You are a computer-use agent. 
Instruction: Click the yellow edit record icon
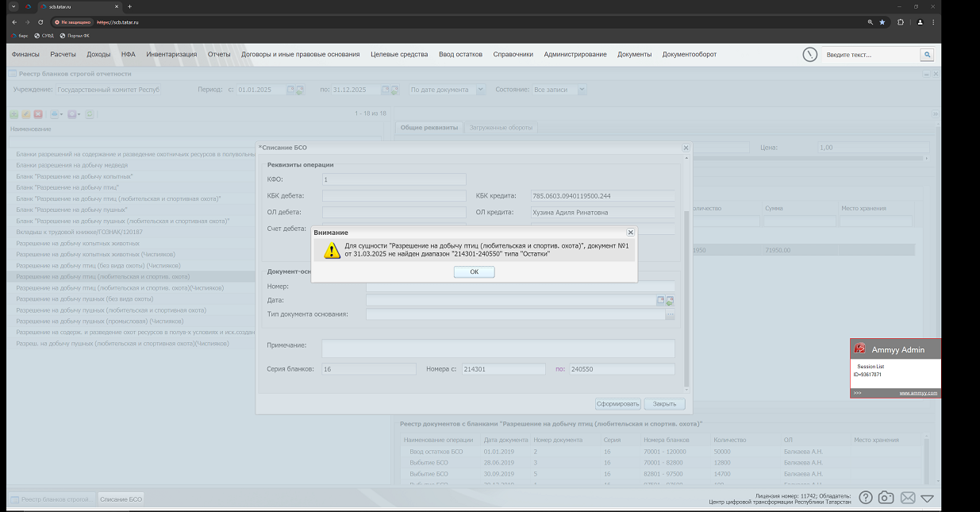[x=26, y=114]
